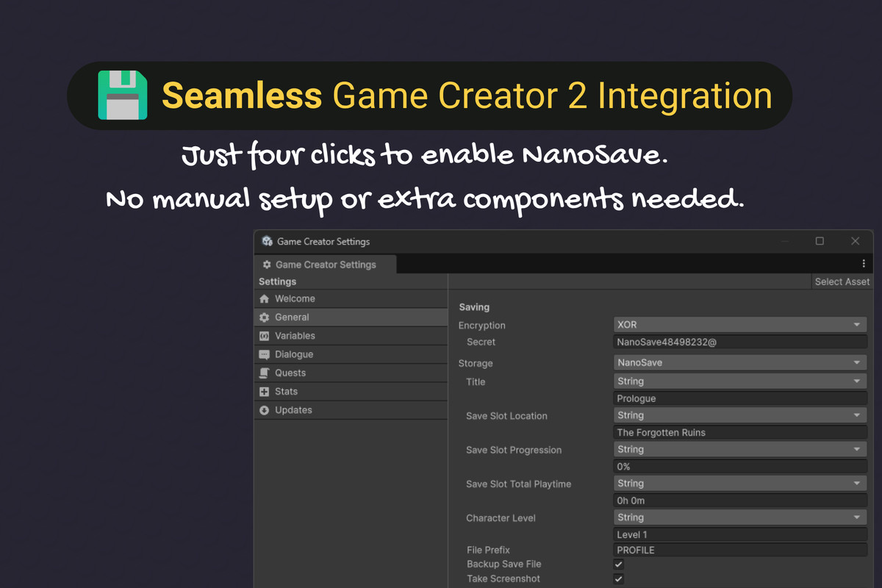Select the Welcome home icon in sidebar
The height and width of the screenshot is (588, 882).
(x=267, y=298)
